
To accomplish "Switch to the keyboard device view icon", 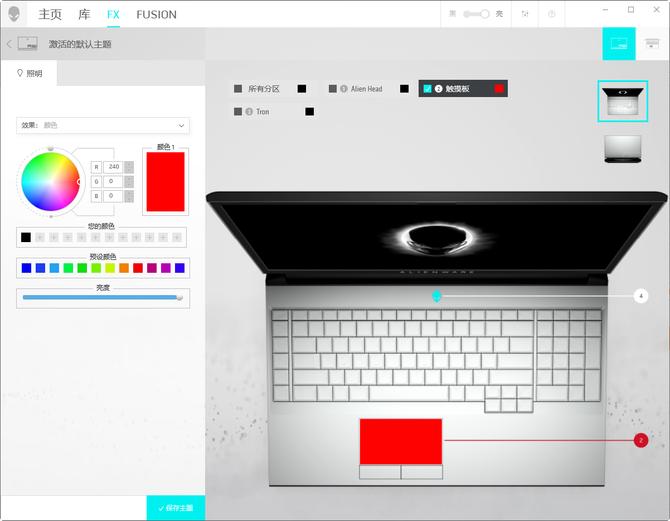I will point(652,44).
